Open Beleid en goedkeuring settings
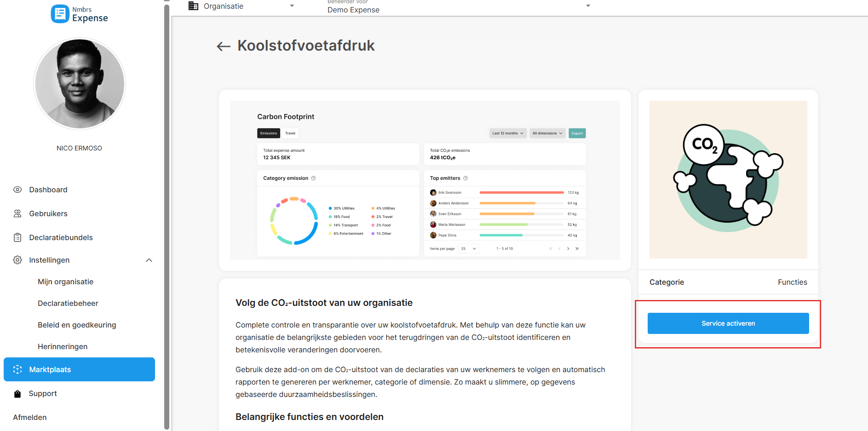 (77, 325)
